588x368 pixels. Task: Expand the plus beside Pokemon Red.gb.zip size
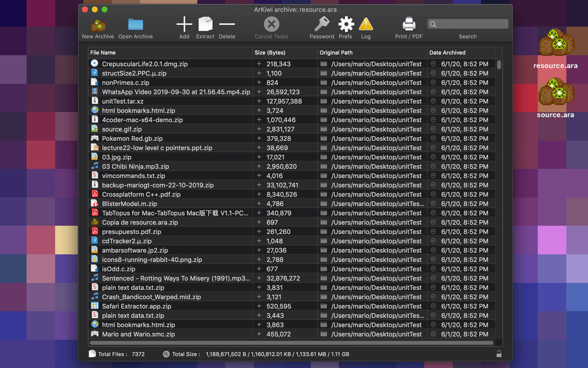point(259,138)
